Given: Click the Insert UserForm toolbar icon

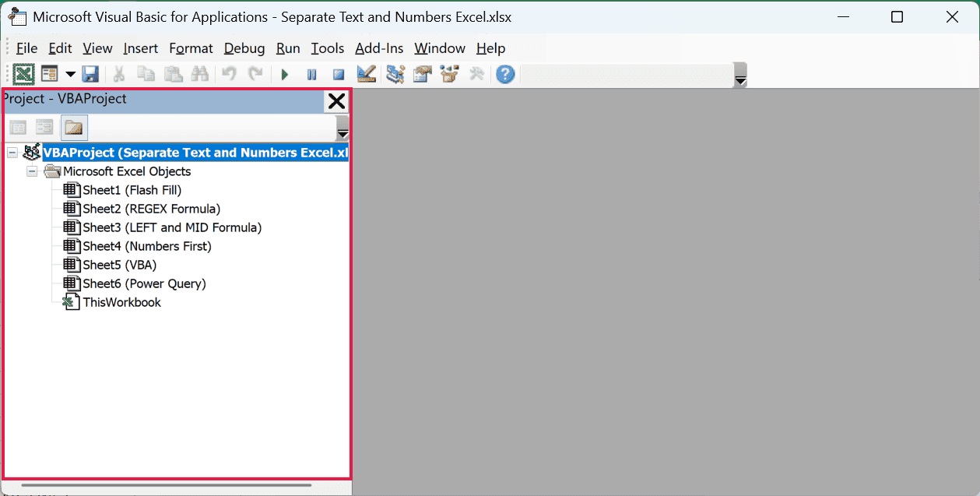Looking at the screenshot, I should click(x=50, y=74).
